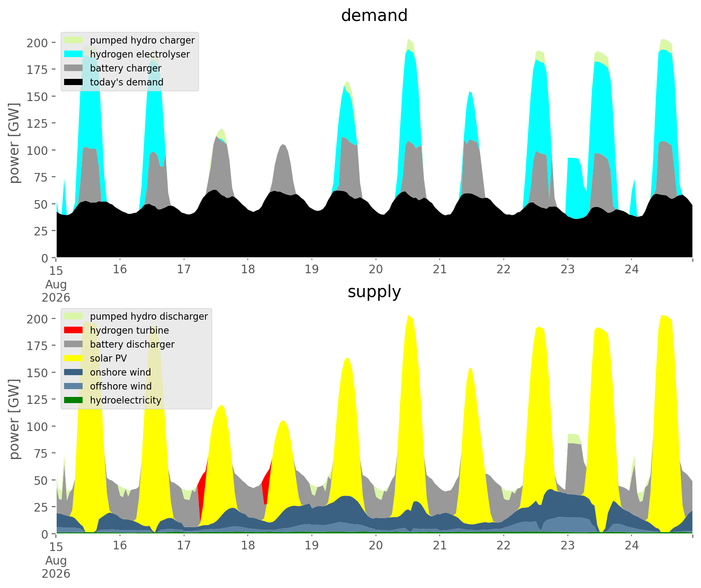This screenshot has height=588, width=701.
Task: Select the 'solar PV' legend label
Action: coord(108,359)
